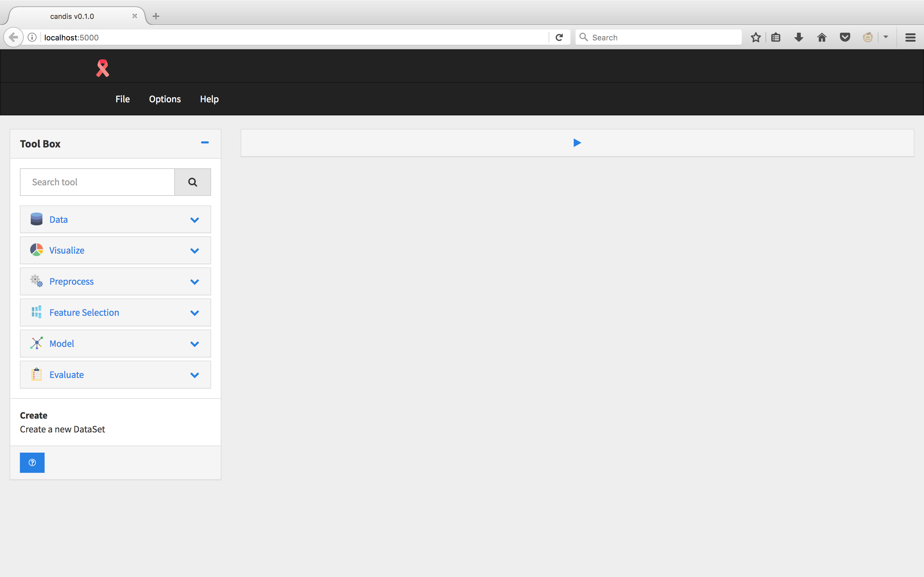Expand the Data section chevron
This screenshot has width=924, height=577.
pos(195,220)
